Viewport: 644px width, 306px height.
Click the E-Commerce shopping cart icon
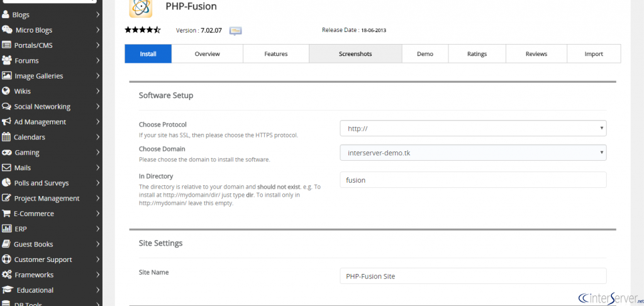[x=6, y=213]
